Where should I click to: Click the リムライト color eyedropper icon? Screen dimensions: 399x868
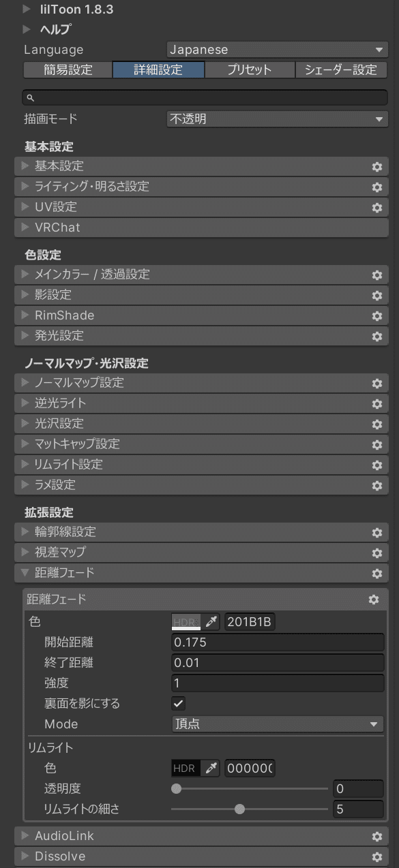click(211, 769)
